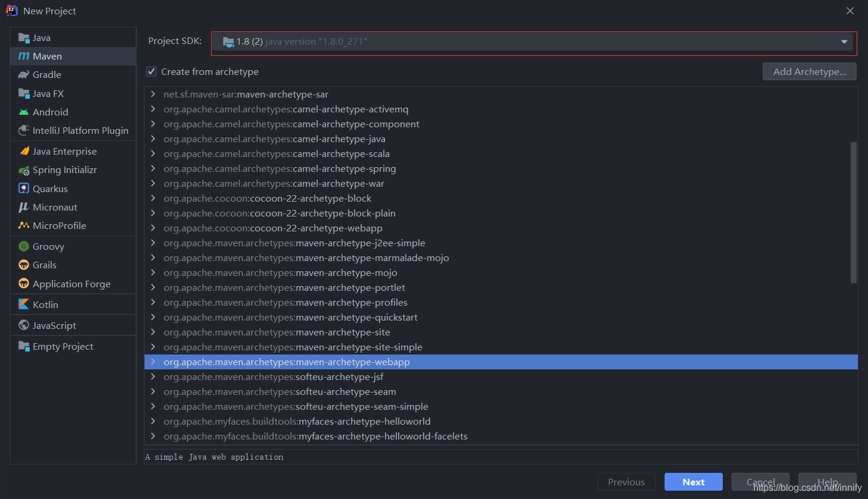The width and height of the screenshot is (868, 499).
Task: Click the Application Forge icon
Action: click(x=24, y=284)
